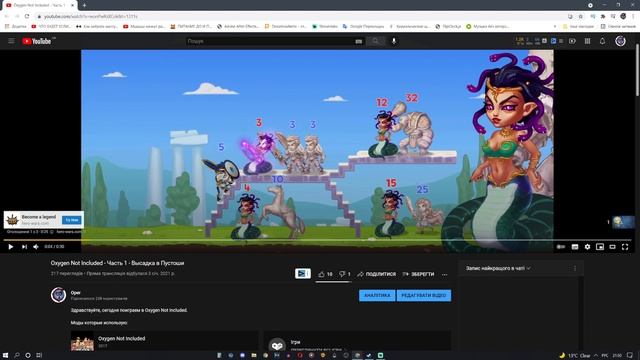Viewport: 640px width, 360px height.
Task: Click РЕДАГУВАТИ ВІДЕО button
Action: [424, 295]
